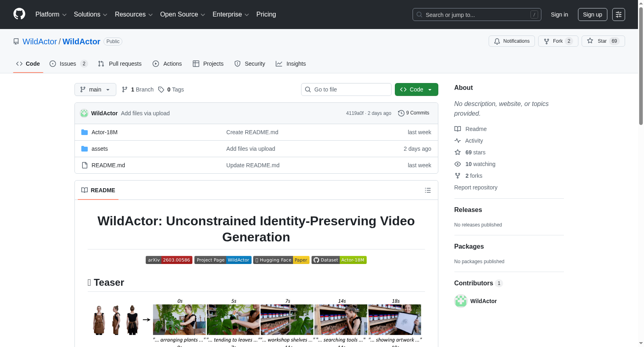Click the teaser image thumbnail
Viewport: 644px width, 347px height.
pos(256,322)
